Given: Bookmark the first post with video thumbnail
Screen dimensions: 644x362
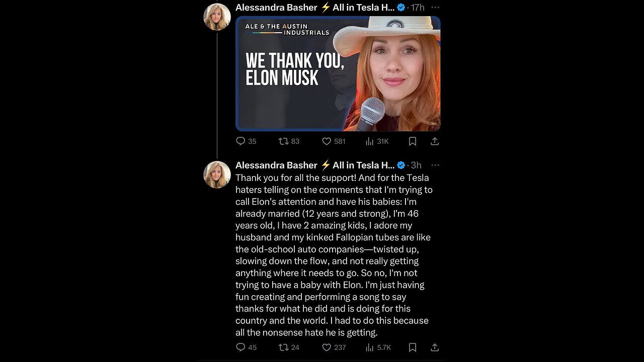Looking at the screenshot, I should [413, 141].
